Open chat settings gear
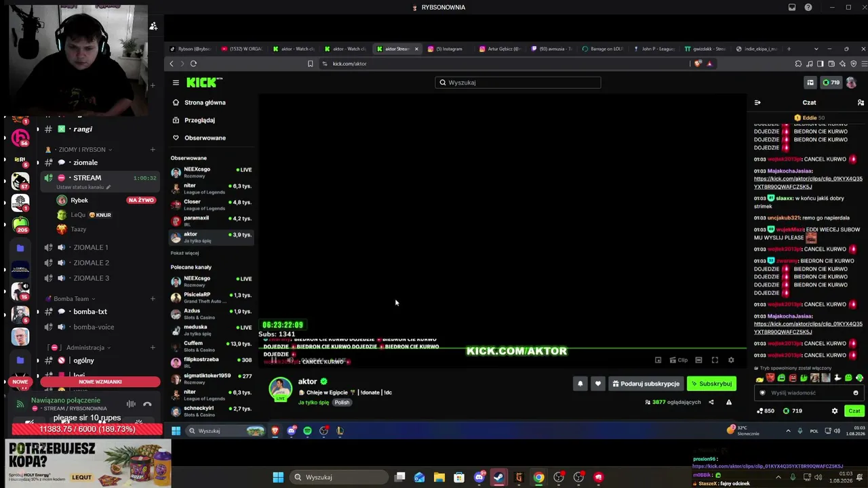Screen dimensions: 868x488 (x=835, y=411)
